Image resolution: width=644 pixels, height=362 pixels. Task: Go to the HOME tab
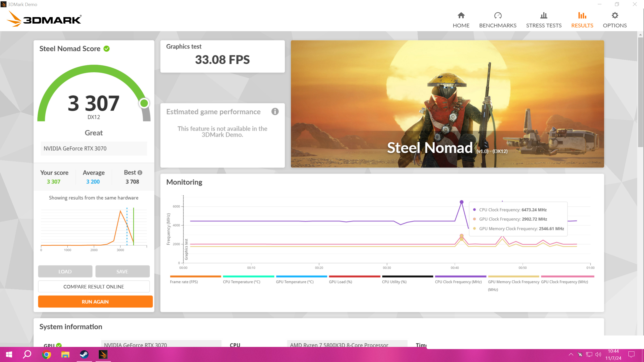tap(461, 20)
